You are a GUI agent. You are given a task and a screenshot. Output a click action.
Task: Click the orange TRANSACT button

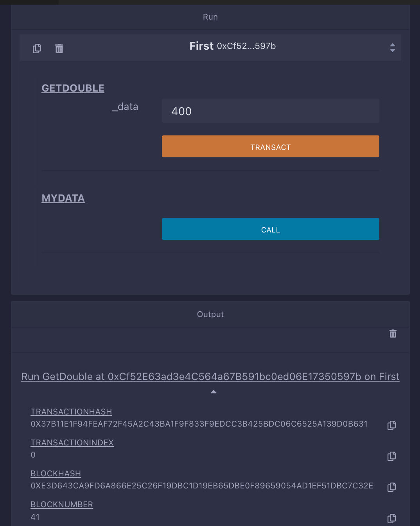(271, 146)
